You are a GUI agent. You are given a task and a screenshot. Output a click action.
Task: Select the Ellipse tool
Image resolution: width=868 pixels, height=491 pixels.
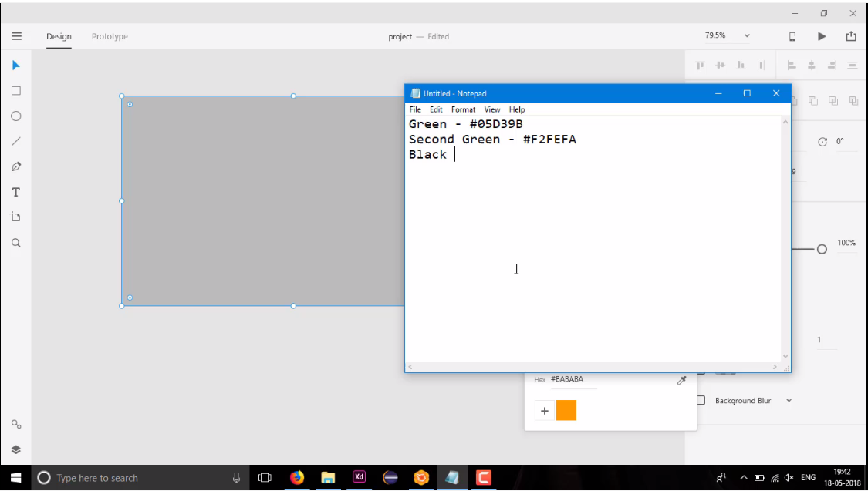(15, 116)
